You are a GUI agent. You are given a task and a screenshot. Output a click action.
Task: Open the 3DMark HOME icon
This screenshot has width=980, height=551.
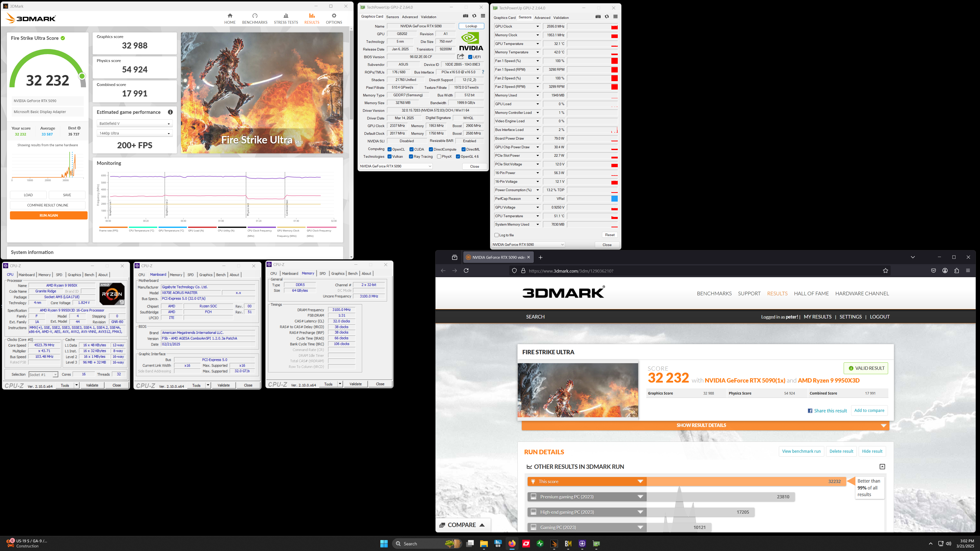pos(230,16)
